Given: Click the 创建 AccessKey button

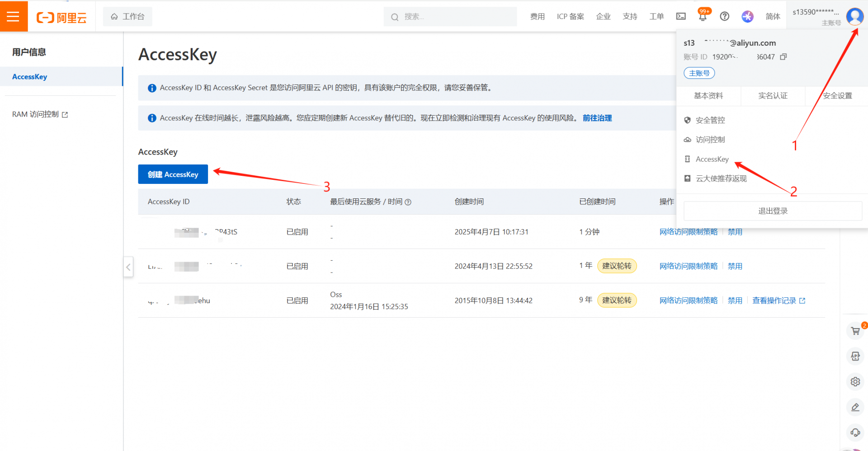Looking at the screenshot, I should (173, 174).
